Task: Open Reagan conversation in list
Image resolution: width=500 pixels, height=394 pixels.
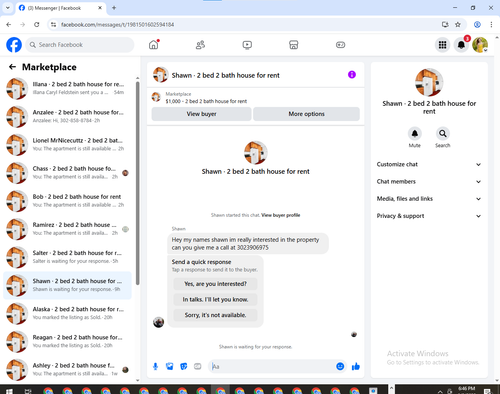Action: pos(68,341)
